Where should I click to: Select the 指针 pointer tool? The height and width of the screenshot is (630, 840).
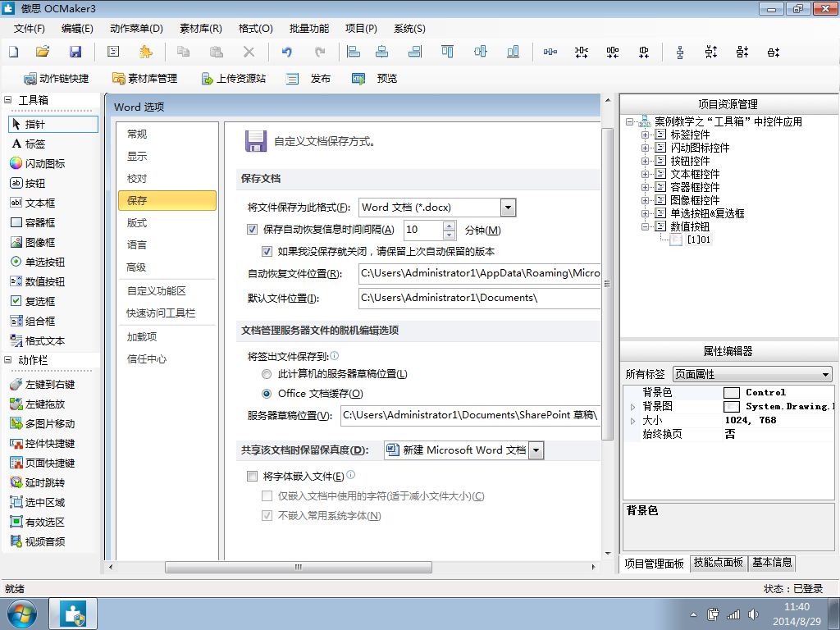pos(53,125)
